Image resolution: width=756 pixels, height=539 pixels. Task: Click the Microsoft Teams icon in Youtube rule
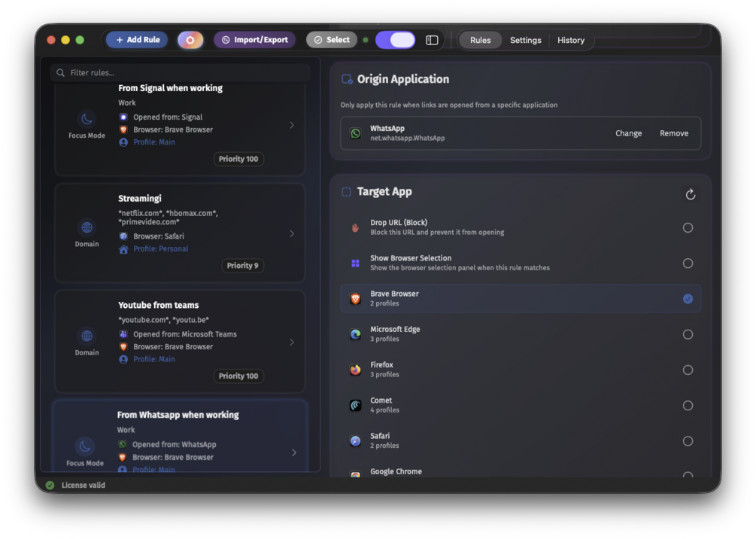123,334
